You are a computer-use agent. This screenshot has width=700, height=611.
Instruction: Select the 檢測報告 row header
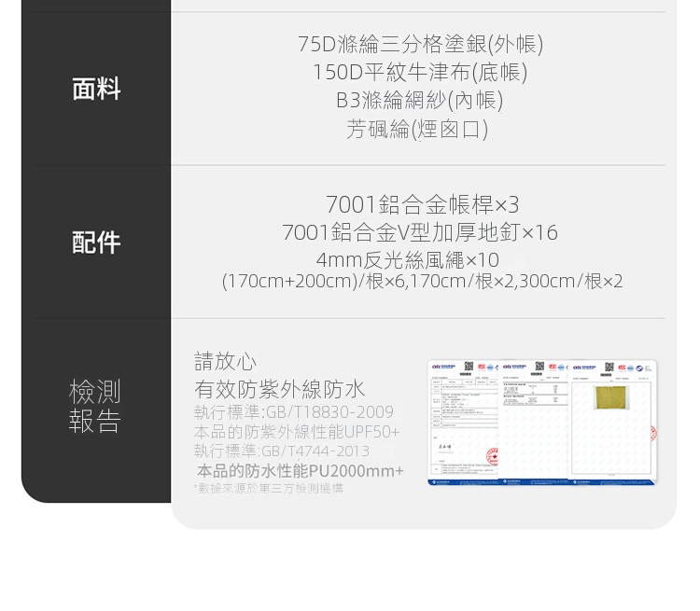(95, 407)
